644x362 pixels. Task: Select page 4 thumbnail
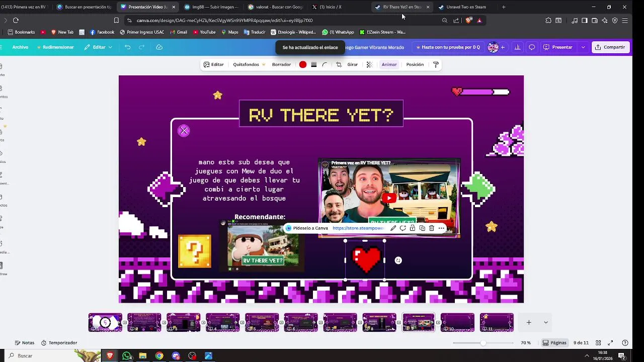point(223,322)
